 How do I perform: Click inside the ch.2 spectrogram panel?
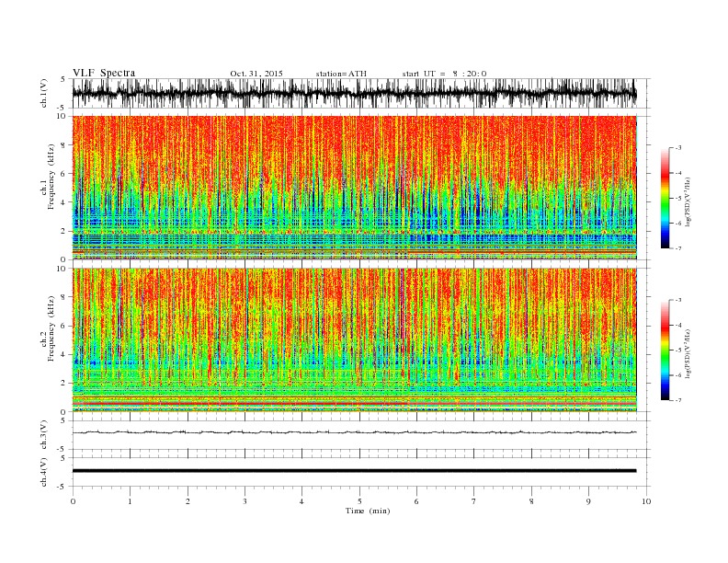tap(355, 340)
